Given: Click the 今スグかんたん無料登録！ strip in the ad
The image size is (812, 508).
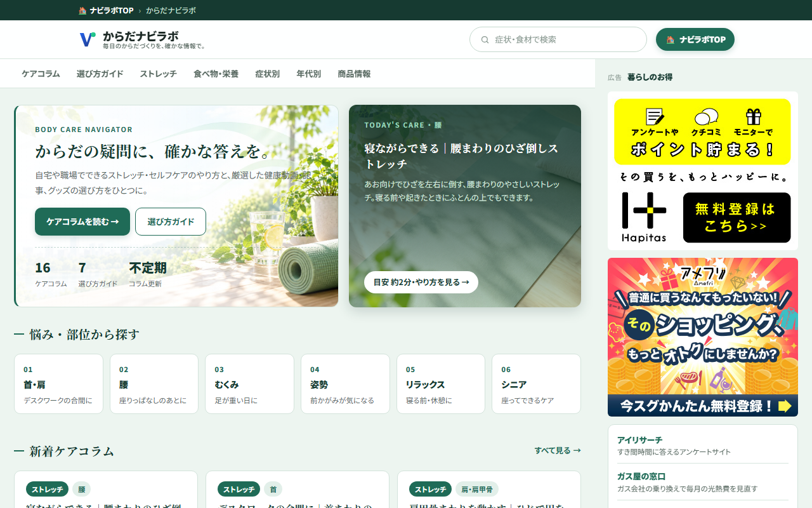Looking at the screenshot, I should click(703, 406).
